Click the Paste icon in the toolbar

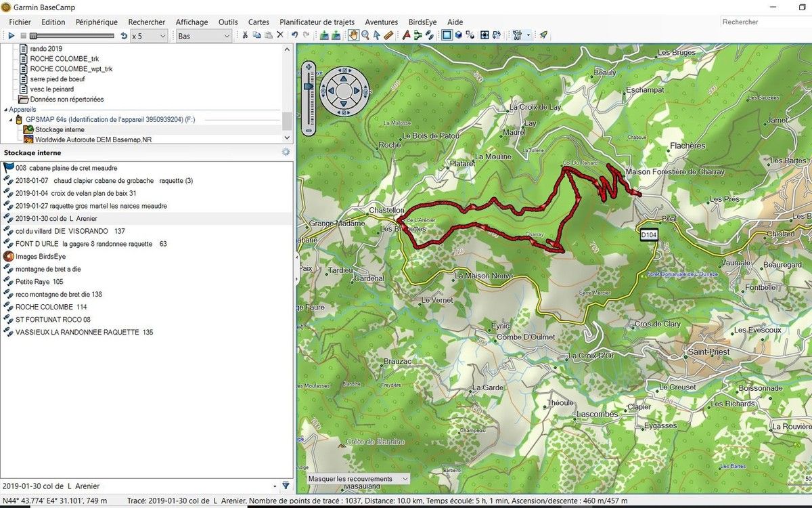pyautogui.click(x=268, y=35)
